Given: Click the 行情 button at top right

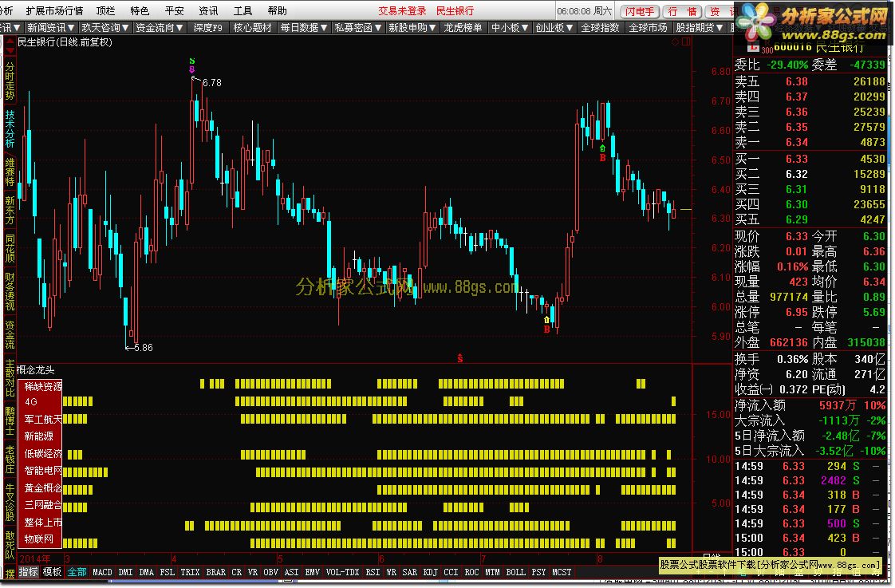Looking at the screenshot, I should pos(682,11).
